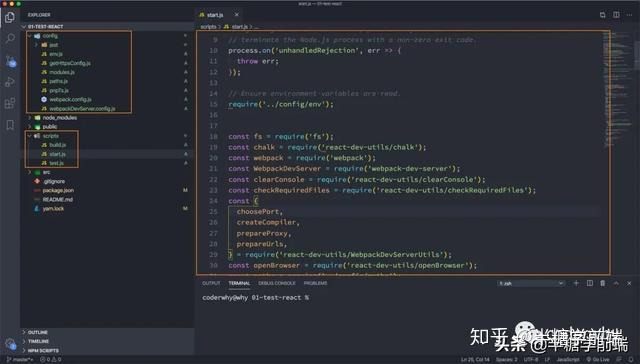Image resolution: width=640 pixels, height=364 pixels.
Task: Open the terminal shell selector dropdown
Action: click(x=531, y=283)
